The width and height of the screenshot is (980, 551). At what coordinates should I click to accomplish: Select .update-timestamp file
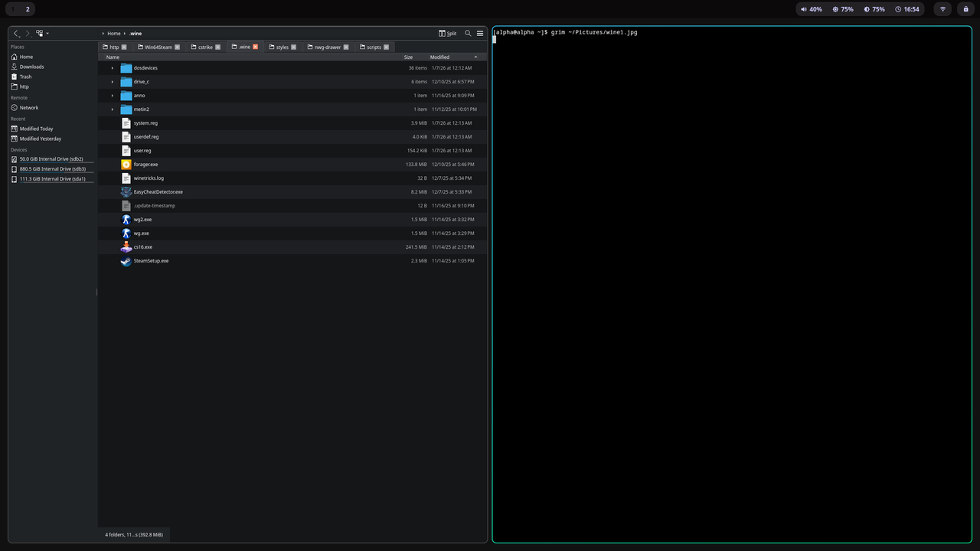154,206
